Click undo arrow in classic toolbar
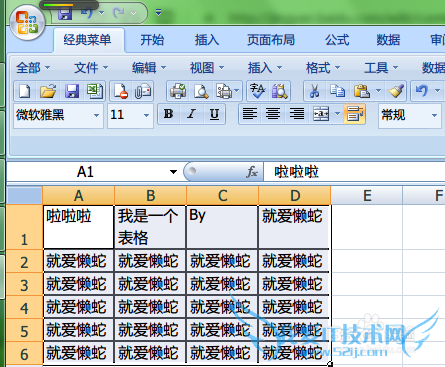445x367 pixels. tap(422, 91)
